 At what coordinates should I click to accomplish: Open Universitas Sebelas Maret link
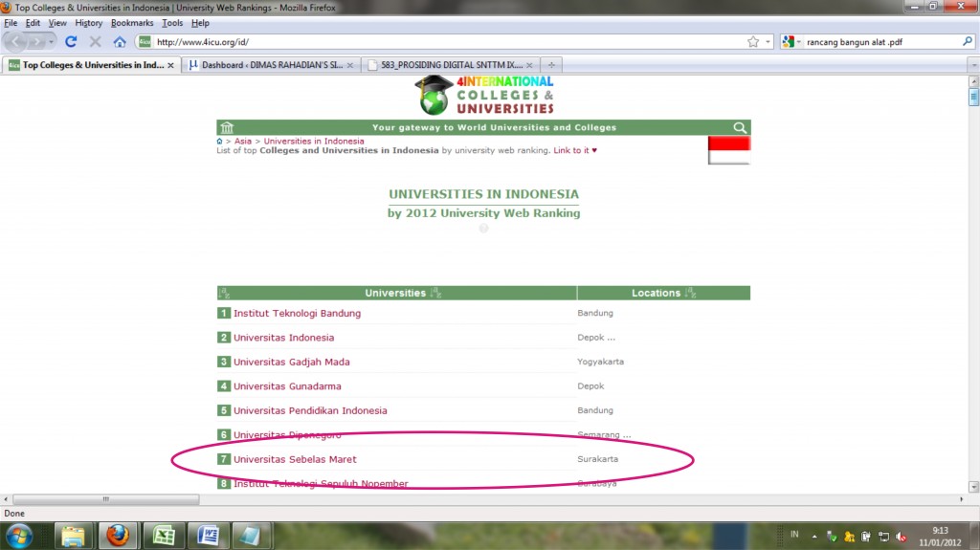[x=295, y=459]
